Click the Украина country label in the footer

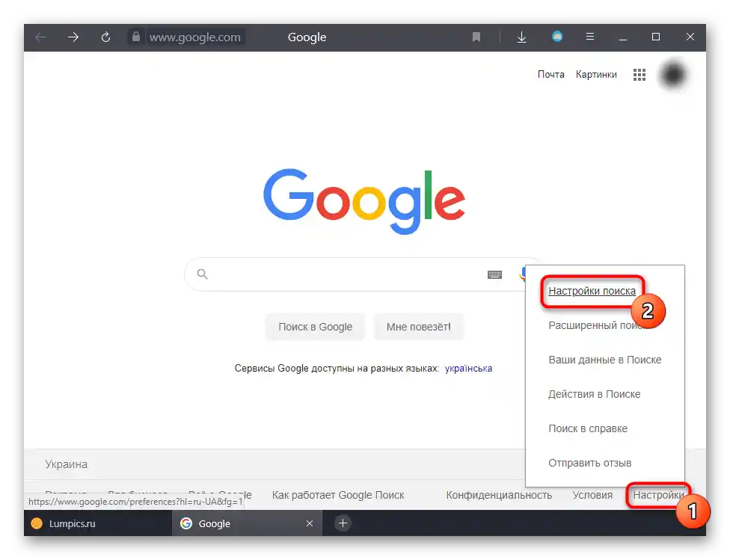[x=66, y=464]
